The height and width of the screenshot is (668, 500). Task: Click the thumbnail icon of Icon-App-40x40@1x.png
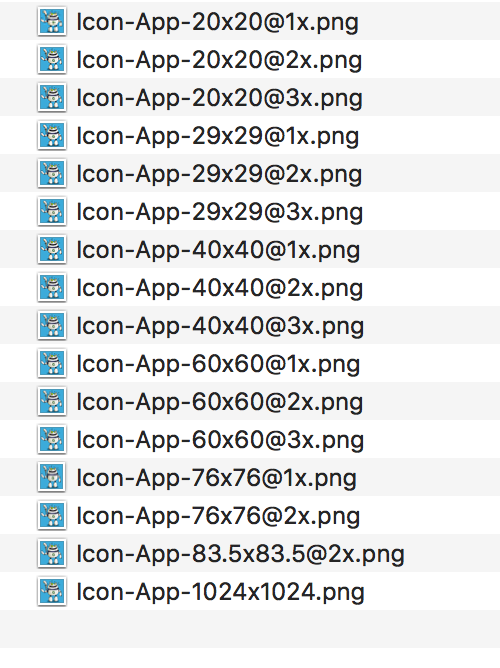pyautogui.click(x=52, y=249)
